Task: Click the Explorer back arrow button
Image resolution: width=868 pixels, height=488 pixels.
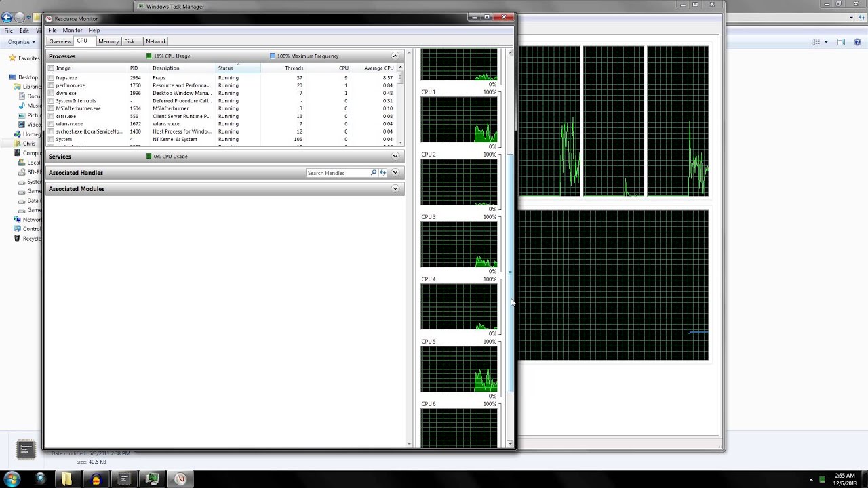Action: pos(7,18)
